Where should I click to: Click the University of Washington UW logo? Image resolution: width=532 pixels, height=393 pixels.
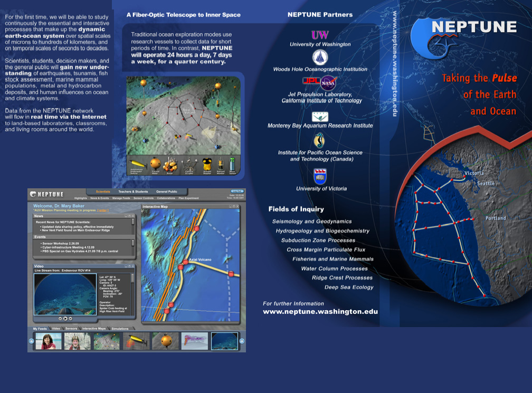tap(320, 35)
